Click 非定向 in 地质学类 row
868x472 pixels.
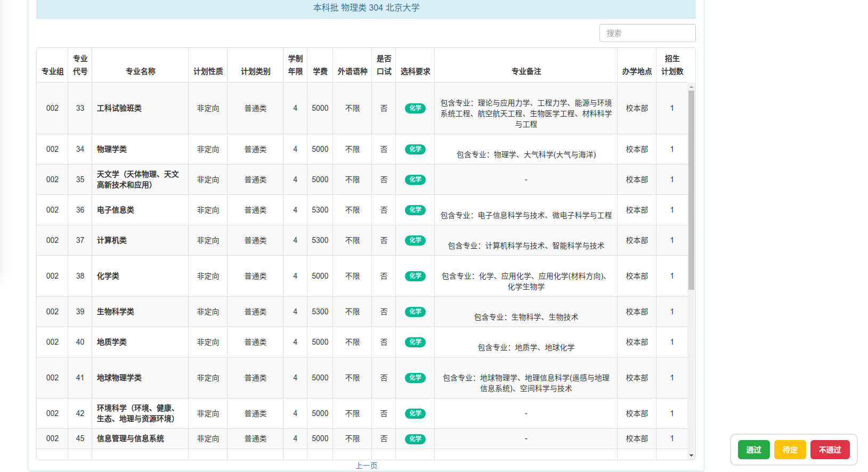[x=208, y=342]
